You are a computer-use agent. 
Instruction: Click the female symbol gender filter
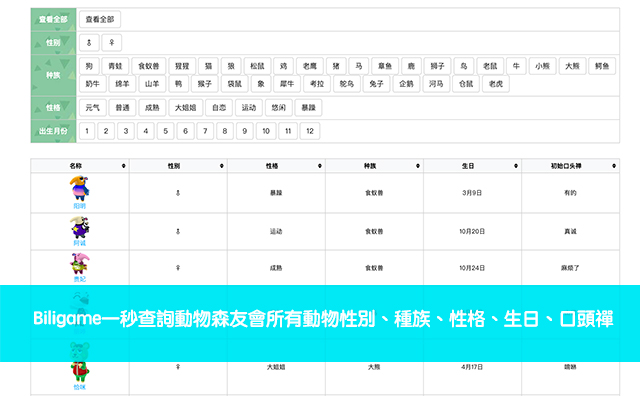[111, 42]
